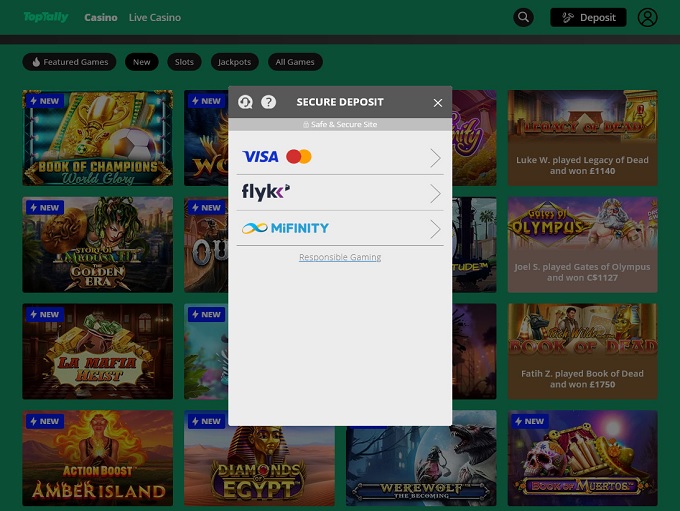
Task: Filter by Featured Games
Action: (69, 62)
